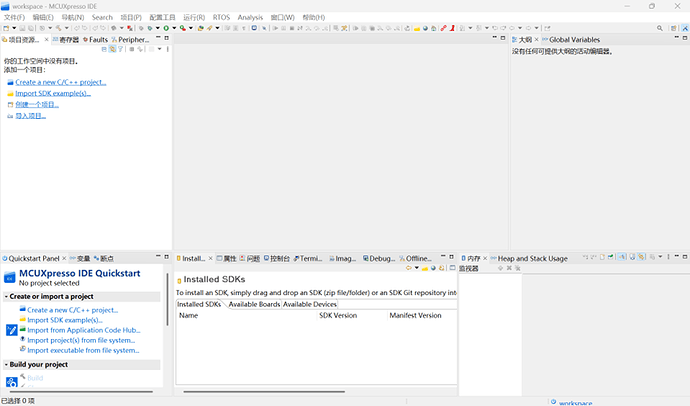The height and width of the screenshot is (406, 690).
Task: Open the Analysis menu
Action: 250,17
